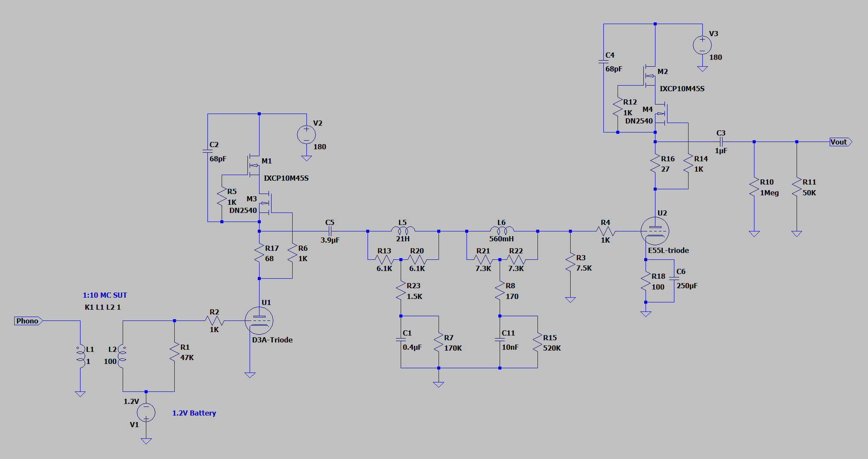This screenshot has width=868, height=459.
Task: Click the R4 1K grid stopper resistor
Action: [605, 231]
